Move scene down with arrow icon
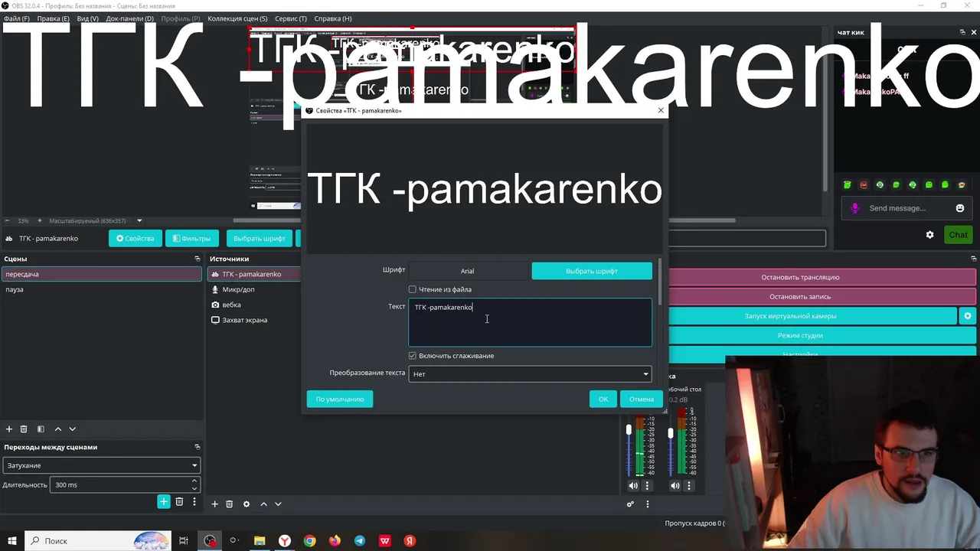Screen dimensions: 980x551 (72, 429)
